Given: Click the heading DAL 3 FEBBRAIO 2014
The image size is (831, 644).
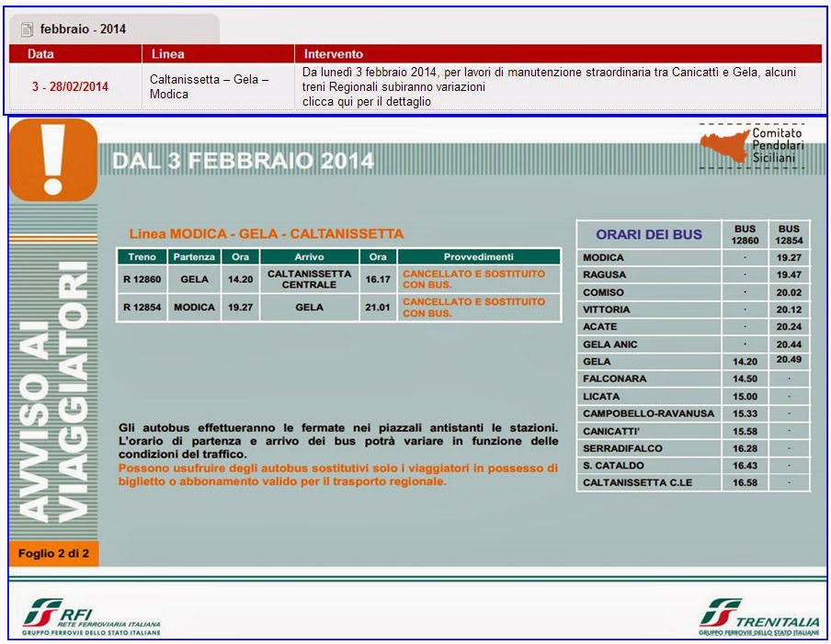Looking at the screenshot, I should (x=244, y=161).
